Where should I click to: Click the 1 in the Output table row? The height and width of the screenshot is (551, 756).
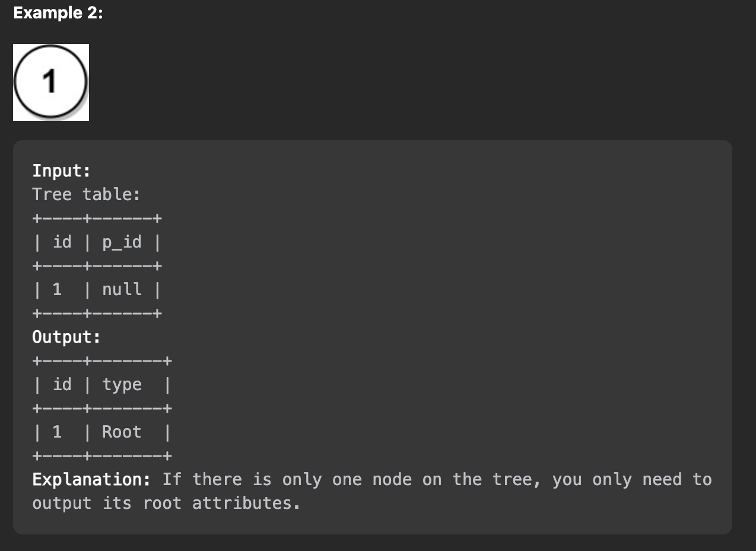57,432
